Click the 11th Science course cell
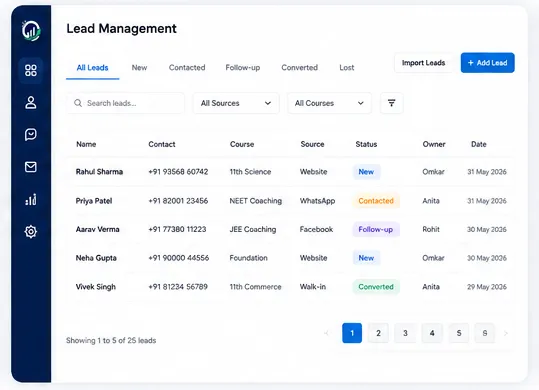 click(250, 172)
